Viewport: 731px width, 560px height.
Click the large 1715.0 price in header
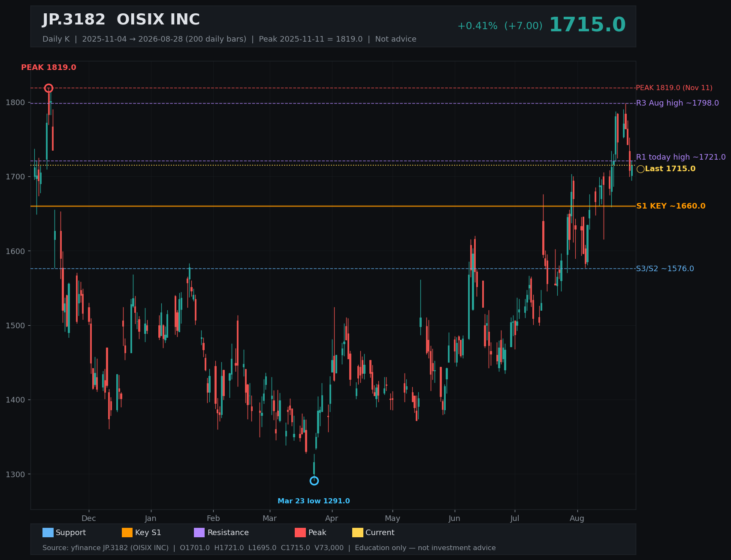[x=587, y=24]
